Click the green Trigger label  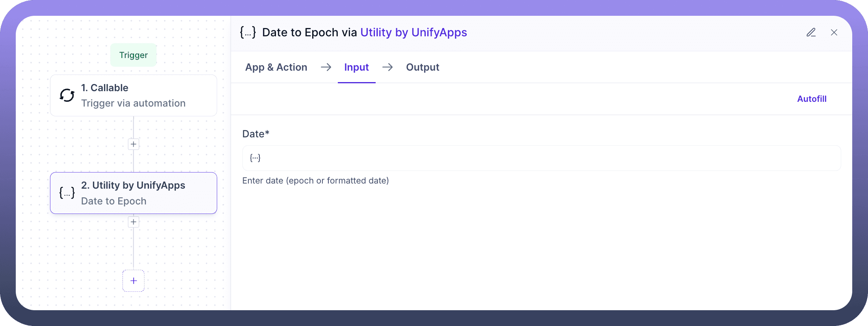pos(134,55)
